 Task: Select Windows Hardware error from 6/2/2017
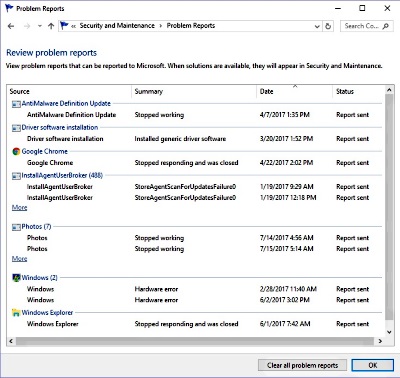pos(197,300)
